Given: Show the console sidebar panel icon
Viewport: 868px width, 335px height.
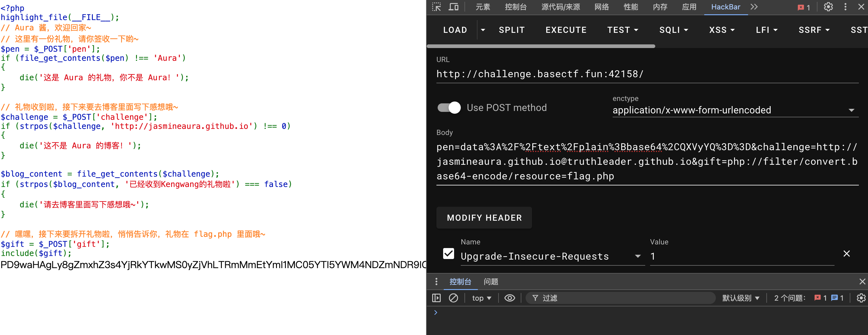Looking at the screenshot, I should click(x=436, y=298).
